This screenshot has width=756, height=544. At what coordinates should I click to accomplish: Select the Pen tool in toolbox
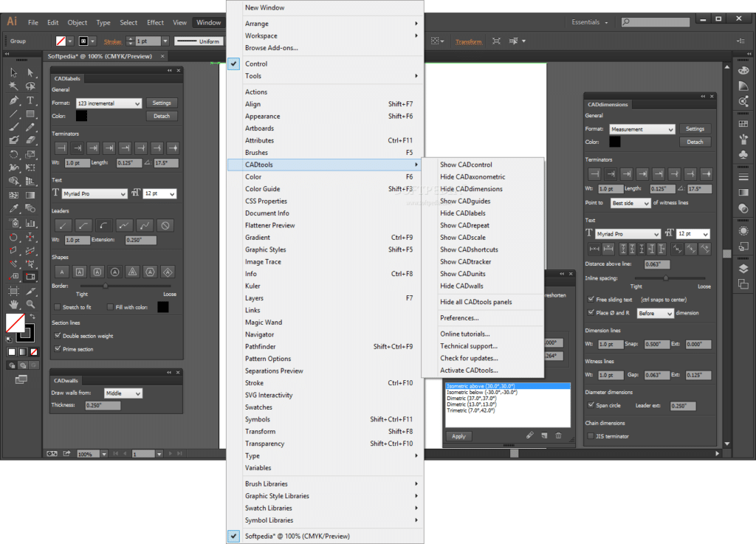click(13, 100)
